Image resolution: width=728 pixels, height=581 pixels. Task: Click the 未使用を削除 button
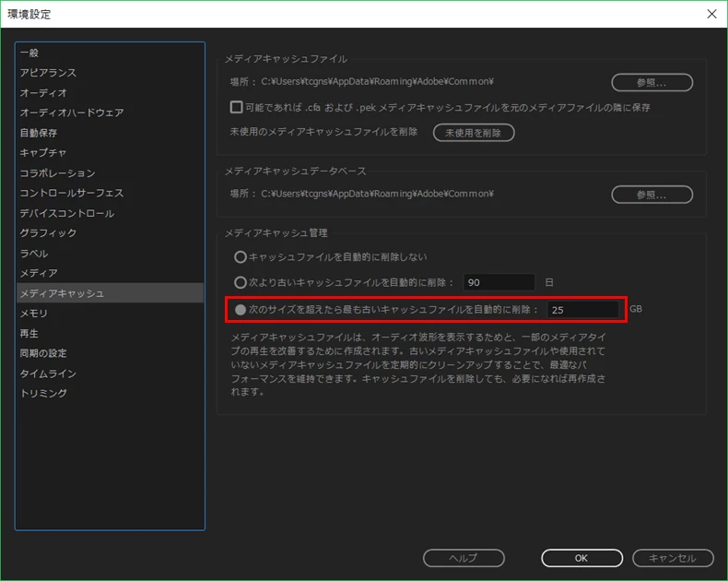click(474, 133)
